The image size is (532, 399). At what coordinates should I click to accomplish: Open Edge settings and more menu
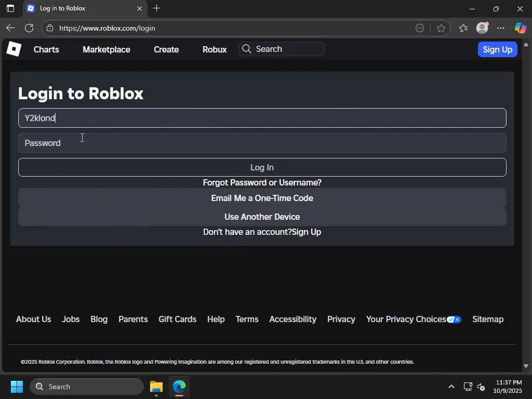click(501, 28)
